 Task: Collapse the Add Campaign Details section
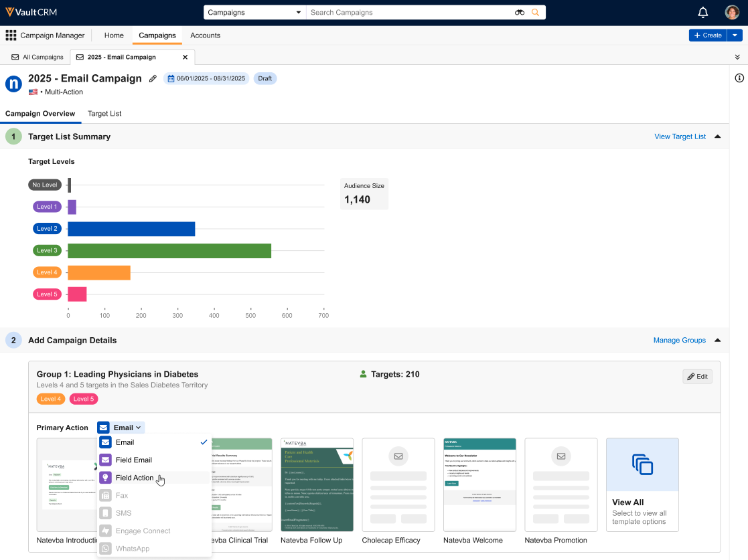(x=717, y=341)
